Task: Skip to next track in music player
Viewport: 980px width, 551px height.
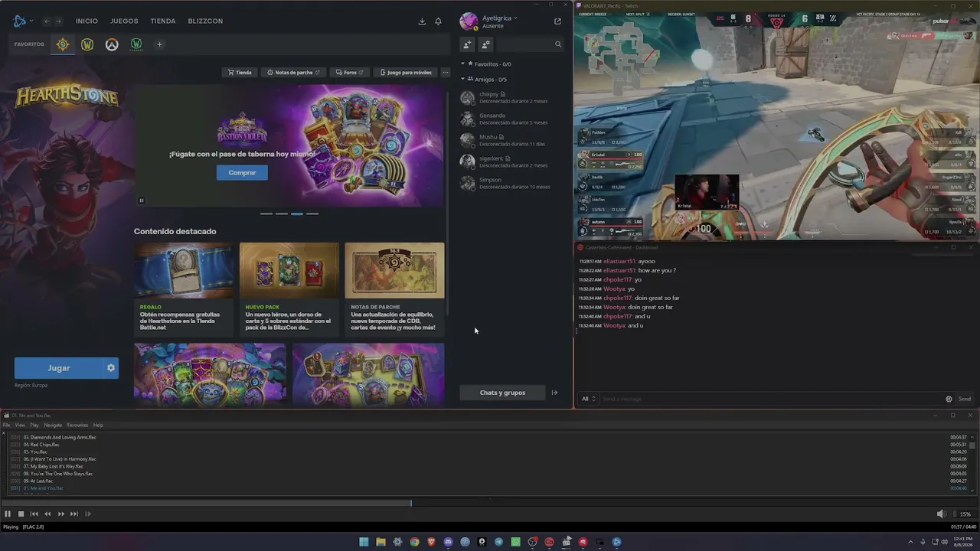Action: click(x=73, y=514)
